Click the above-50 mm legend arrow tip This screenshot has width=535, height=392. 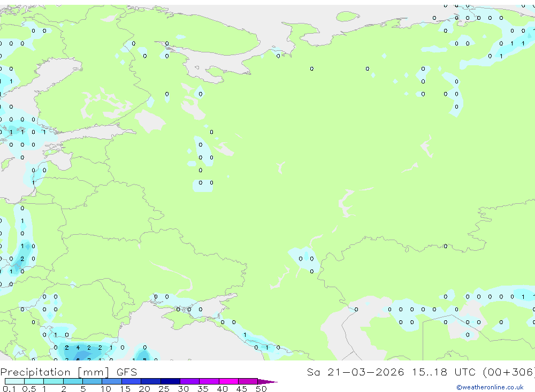tap(268, 381)
